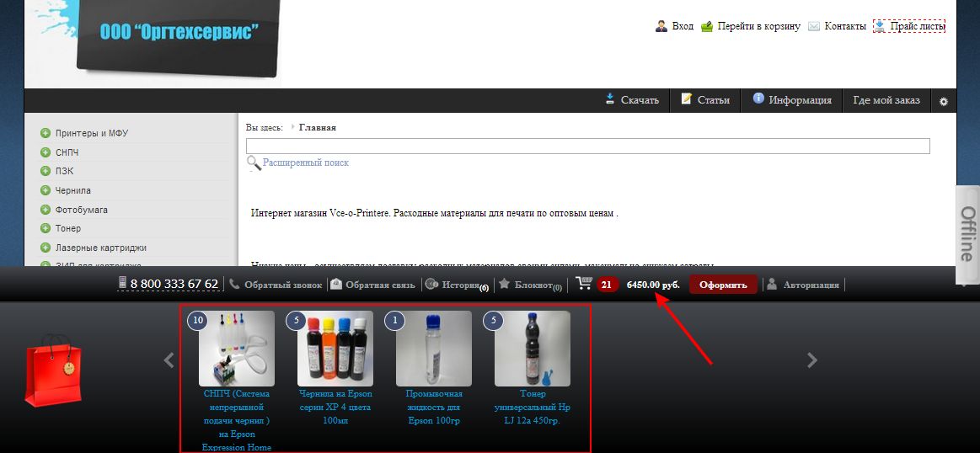This screenshot has width=980, height=453.
Task: Open the Тонер category link
Action: pyautogui.click(x=68, y=229)
